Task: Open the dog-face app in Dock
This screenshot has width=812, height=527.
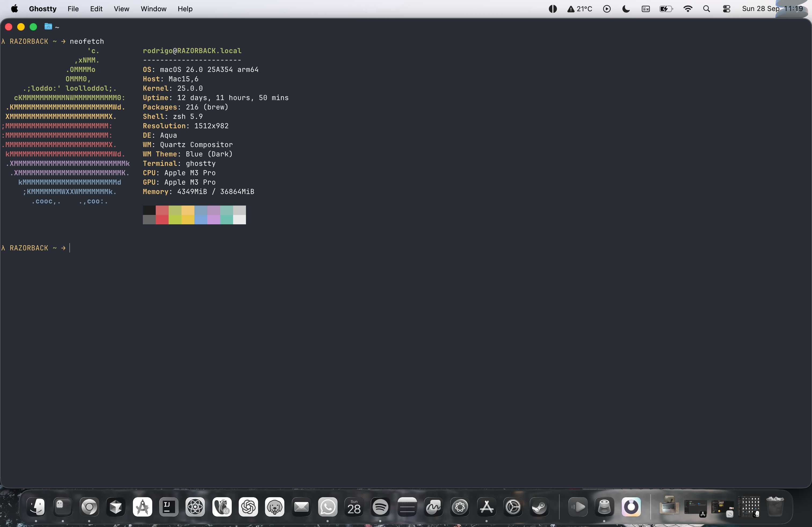Action: 275,507
